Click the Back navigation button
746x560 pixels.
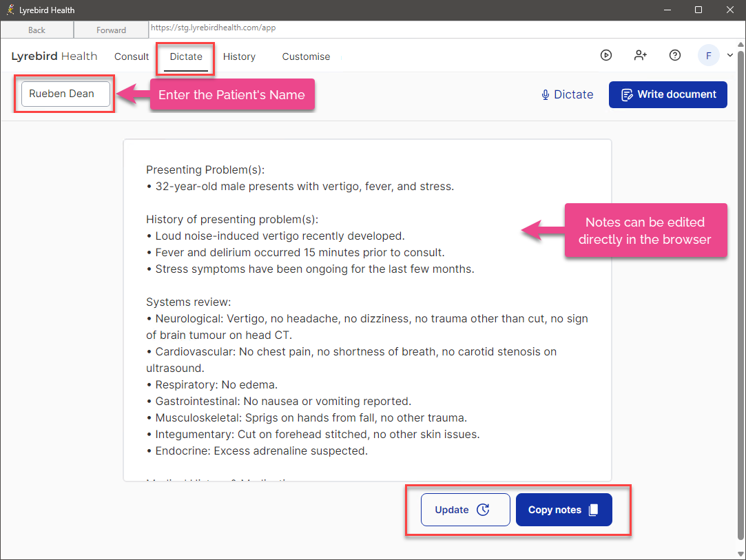tap(37, 30)
